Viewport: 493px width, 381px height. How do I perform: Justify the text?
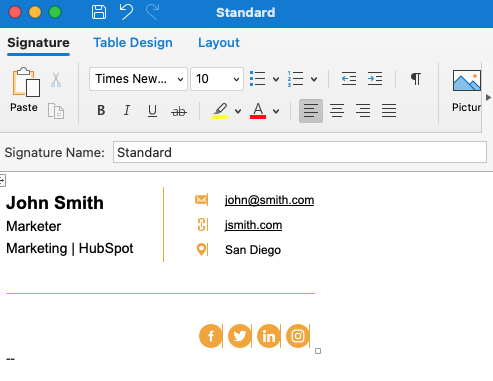389,111
